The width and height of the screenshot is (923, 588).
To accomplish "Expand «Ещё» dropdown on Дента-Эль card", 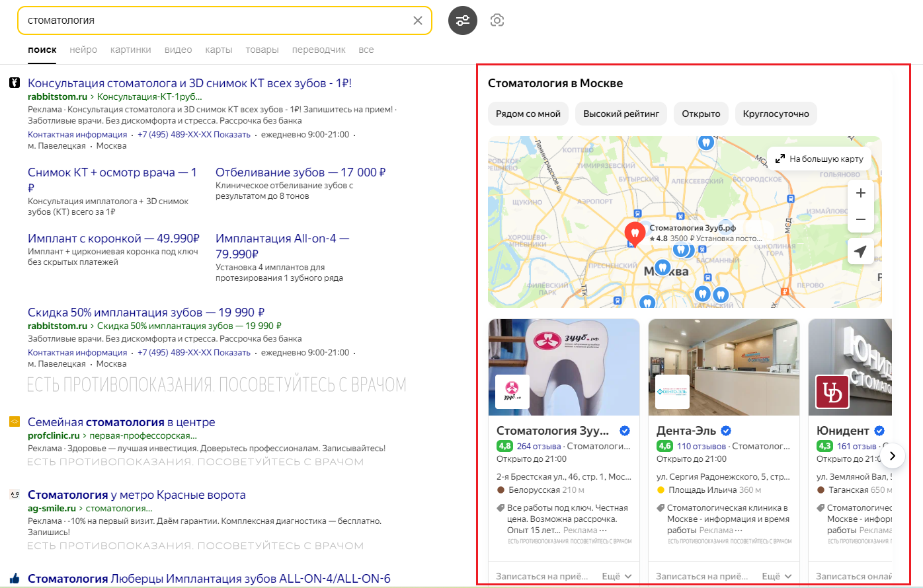I will (x=776, y=576).
